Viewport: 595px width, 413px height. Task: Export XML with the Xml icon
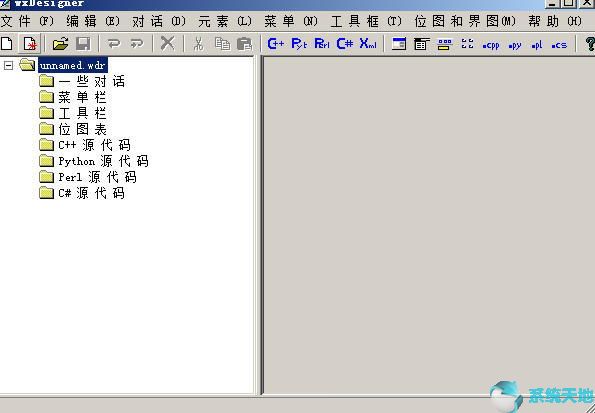coord(368,43)
